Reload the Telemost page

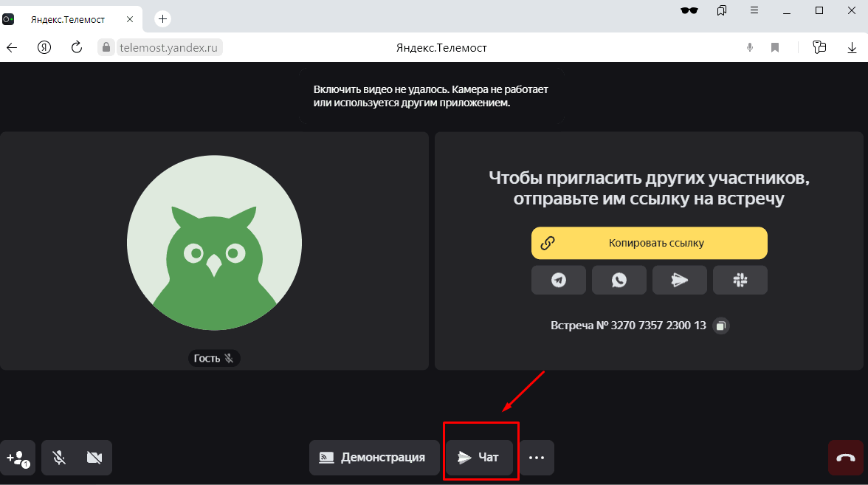pyautogui.click(x=77, y=47)
